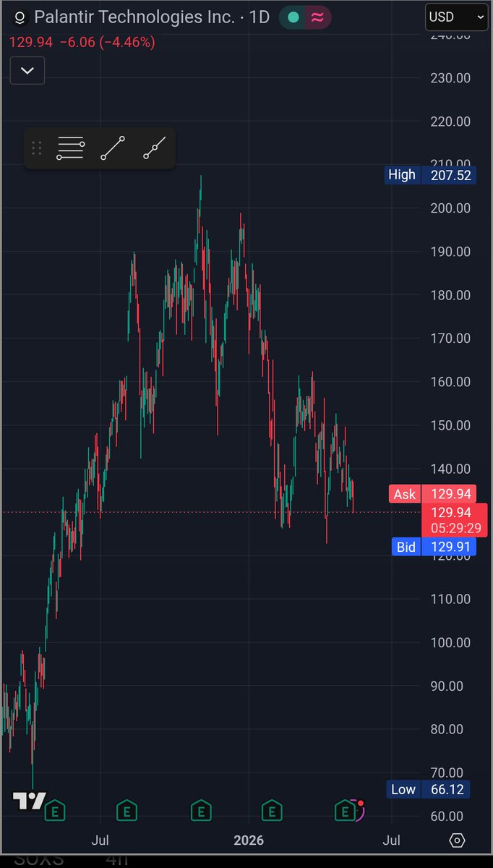This screenshot has height=868, width=493.
Task: Click the 1D interval label
Action: click(260, 17)
